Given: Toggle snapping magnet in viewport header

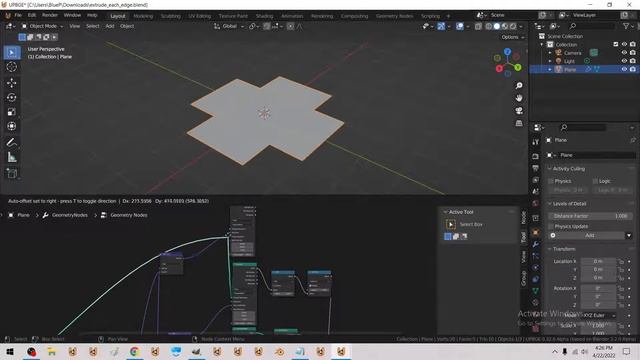Looking at the screenshot, I should pyautogui.click(x=267, y=26).
